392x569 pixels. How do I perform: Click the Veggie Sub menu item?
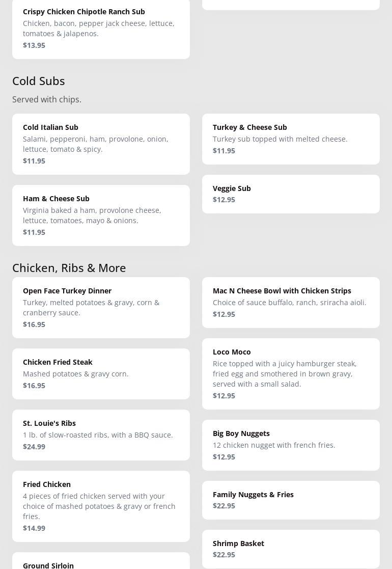[291, 194]
